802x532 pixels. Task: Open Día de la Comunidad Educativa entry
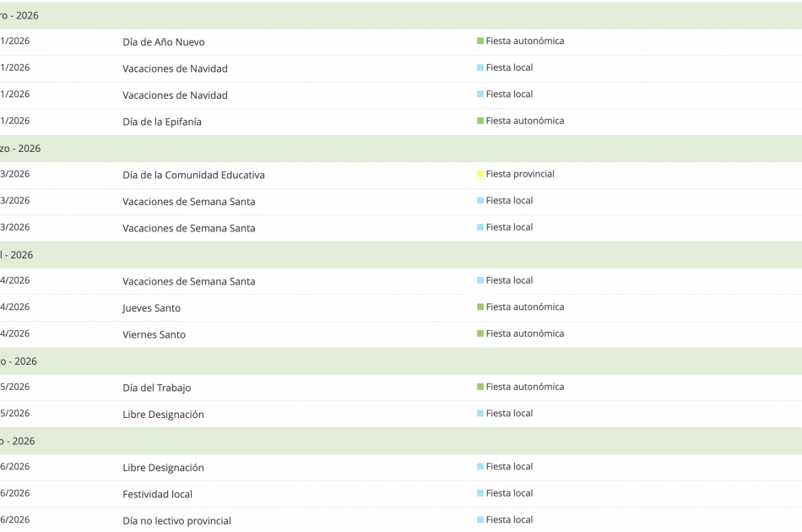pyautogui.click(x=193, y=175)
